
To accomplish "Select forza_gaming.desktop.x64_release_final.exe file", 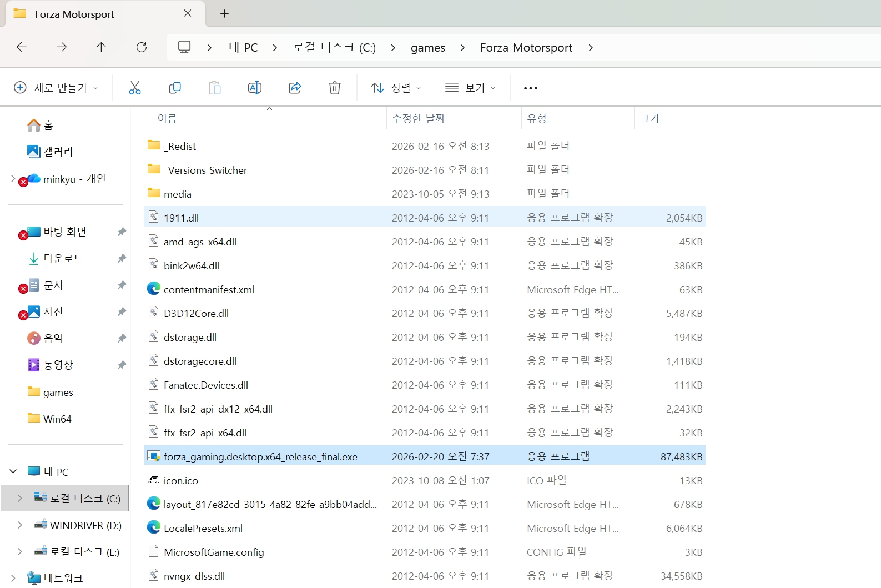I will (260, 456).
